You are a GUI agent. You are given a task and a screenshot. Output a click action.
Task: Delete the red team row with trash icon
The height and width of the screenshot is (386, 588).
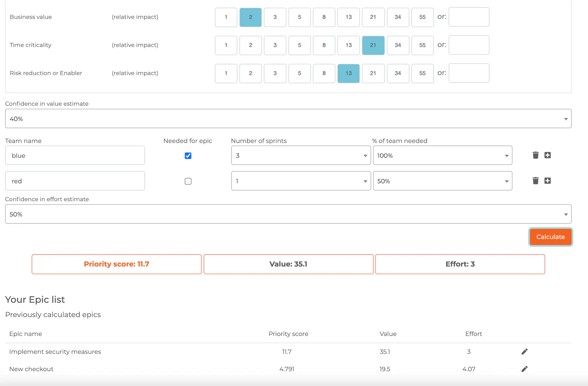point(536,180)
